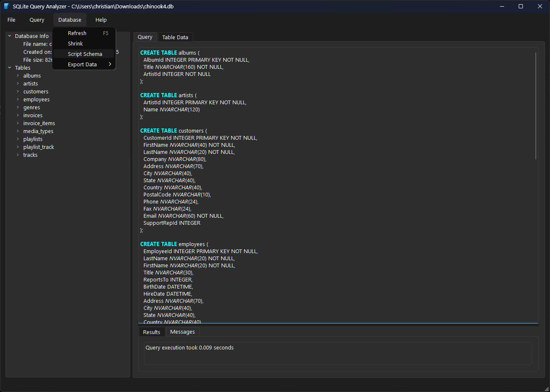Screen dimensions: 550x392
Task: Open the Messages tab
Action: [182, 332]
